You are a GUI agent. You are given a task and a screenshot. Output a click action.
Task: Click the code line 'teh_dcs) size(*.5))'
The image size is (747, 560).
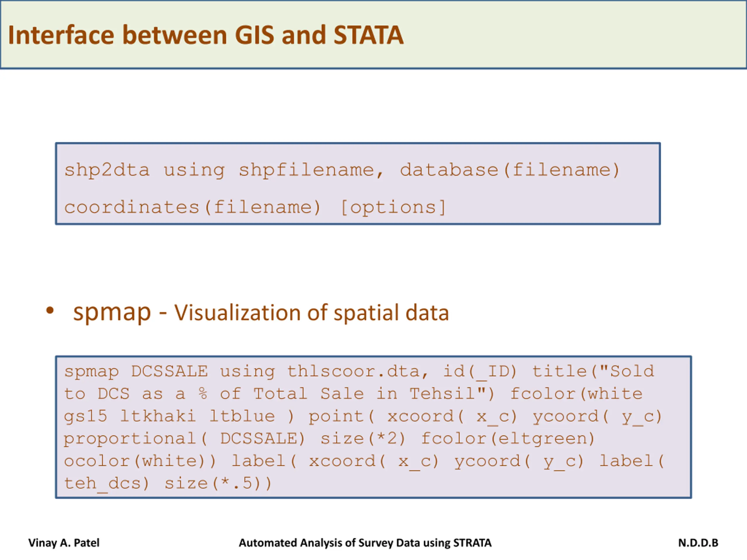168,484
